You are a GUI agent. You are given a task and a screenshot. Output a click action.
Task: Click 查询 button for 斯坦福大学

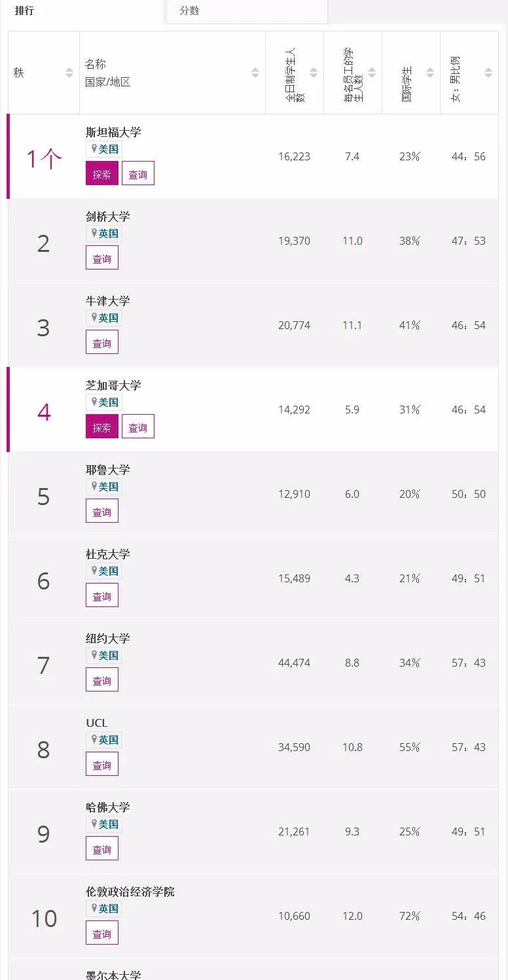(x=137, y=174)
